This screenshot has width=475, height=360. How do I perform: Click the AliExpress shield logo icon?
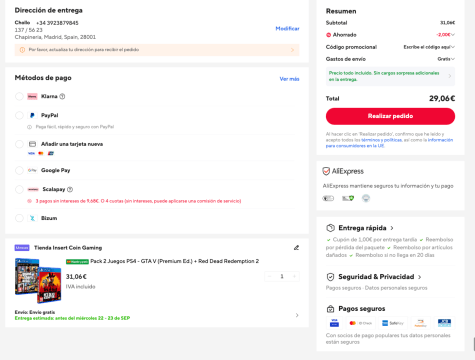coord(326,171)
